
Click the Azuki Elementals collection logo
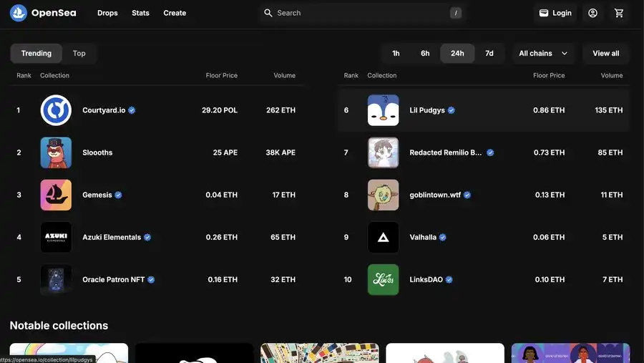(56, 237)
